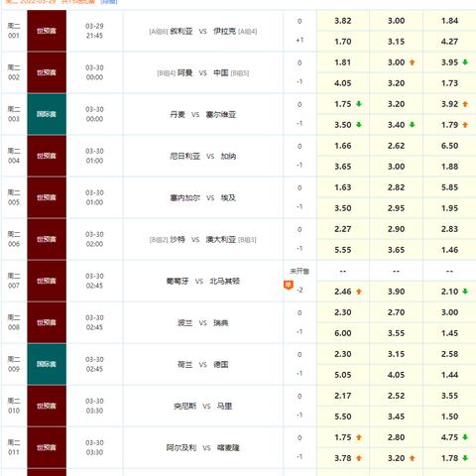Viewport: 476px width, 476px height.
Task: Choose handicap odds 4.05 in 阿曼 vs 中国
Action: coord(343,83)
